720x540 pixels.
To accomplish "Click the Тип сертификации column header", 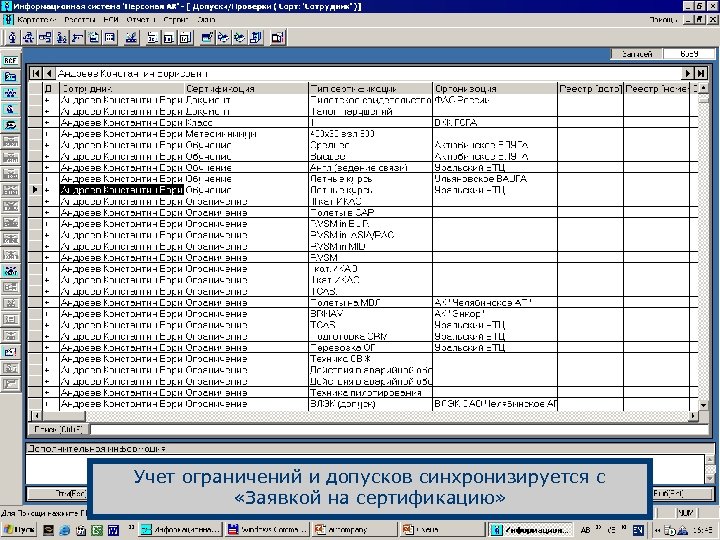I will point(371,88).
